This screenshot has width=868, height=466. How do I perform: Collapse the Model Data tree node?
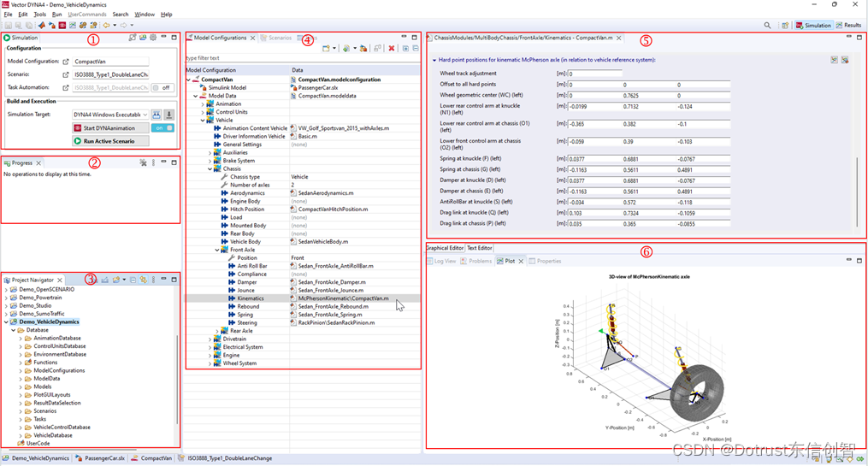(x=196, y=96)
